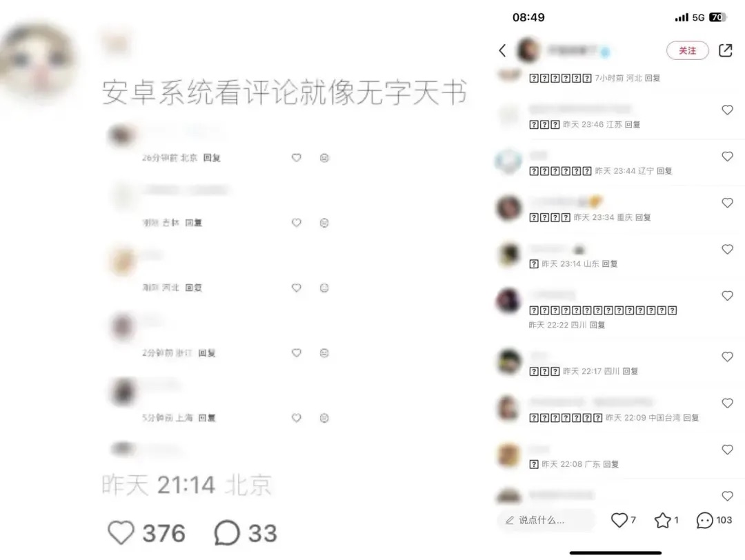Tap the heart beside the 昨天 22:17 四川 comment
The image size is (745, 560).
point(728,357)
